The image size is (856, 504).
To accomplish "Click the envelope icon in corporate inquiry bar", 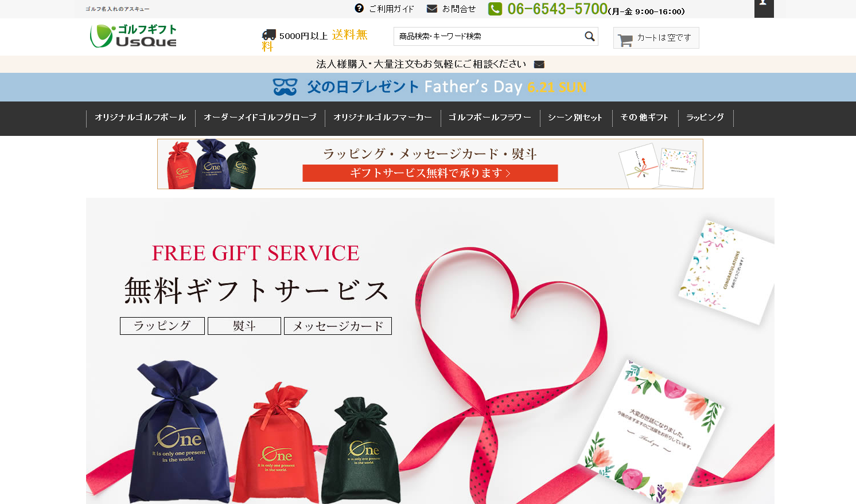I will point(539,64).
